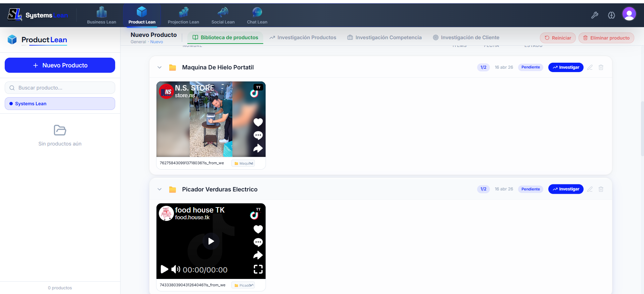
Task: Investigar the Maquina De Hielo Portatil product
Action: click(566, 67)
